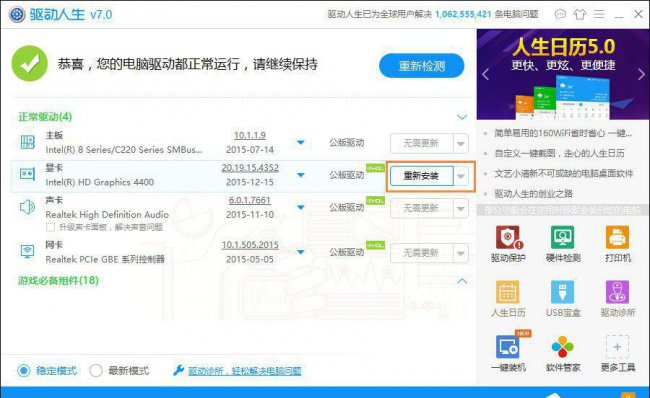Open 文艺小清新 desktop software link
Image resolution: width=650 pixels, height=398 pixels.
[564, 173]
